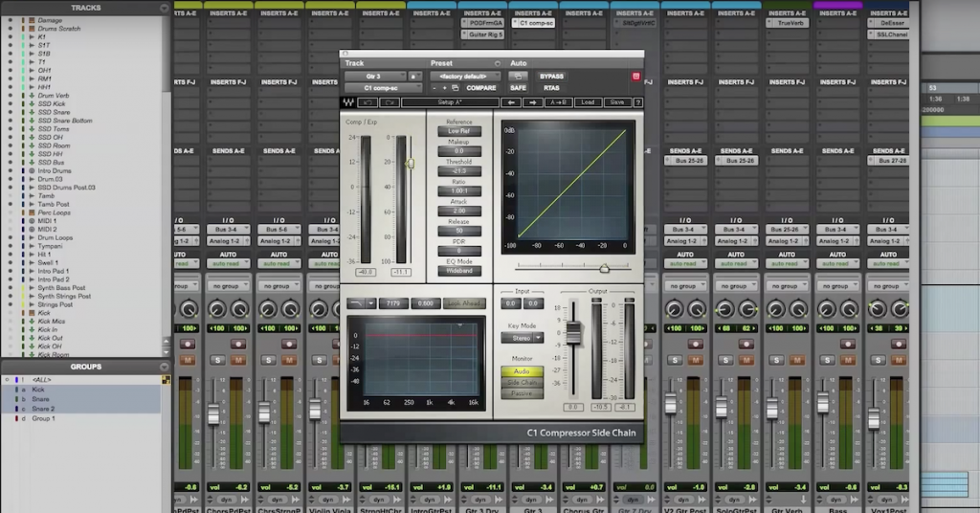Click the Save button in Waves toolbar
Image resolution: width=980 pixels, height=513 pixels.
coord(617,102)
